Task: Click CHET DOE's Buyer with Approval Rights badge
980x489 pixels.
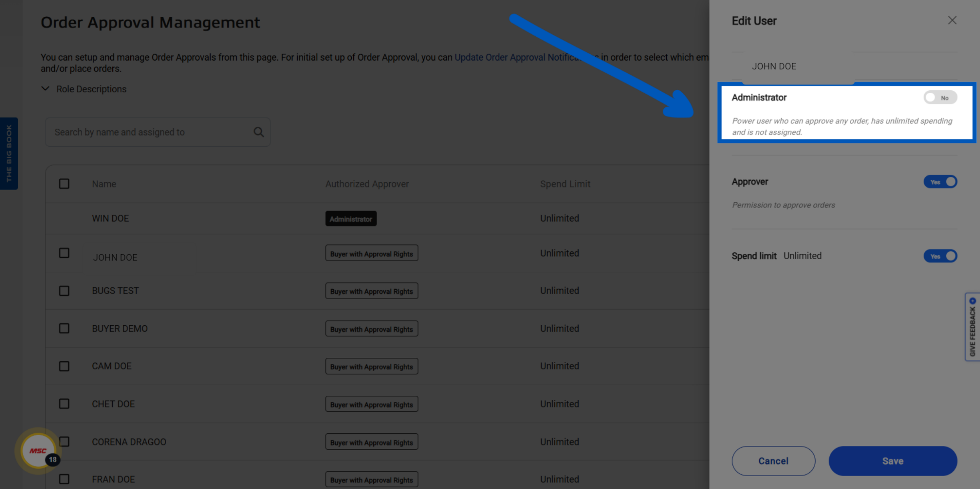Action: tap(372, 404)
